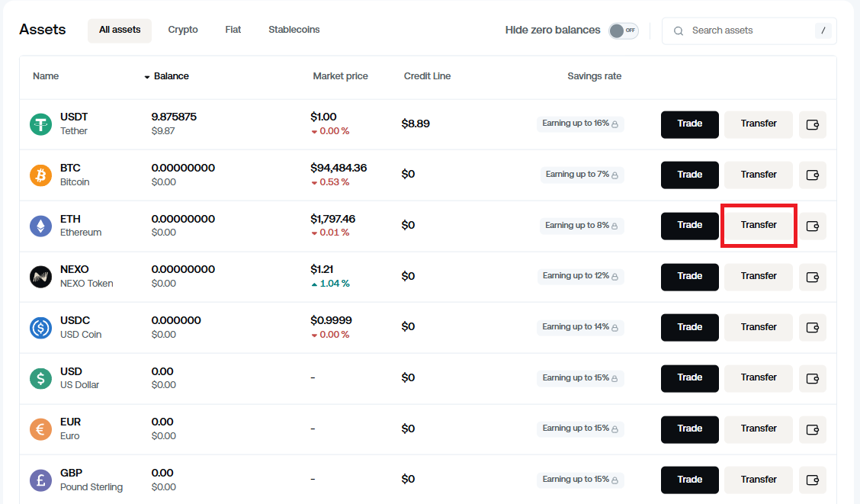Click Transfer for USDT
This screenshot has height=504, width=860.
click(759, 124)
